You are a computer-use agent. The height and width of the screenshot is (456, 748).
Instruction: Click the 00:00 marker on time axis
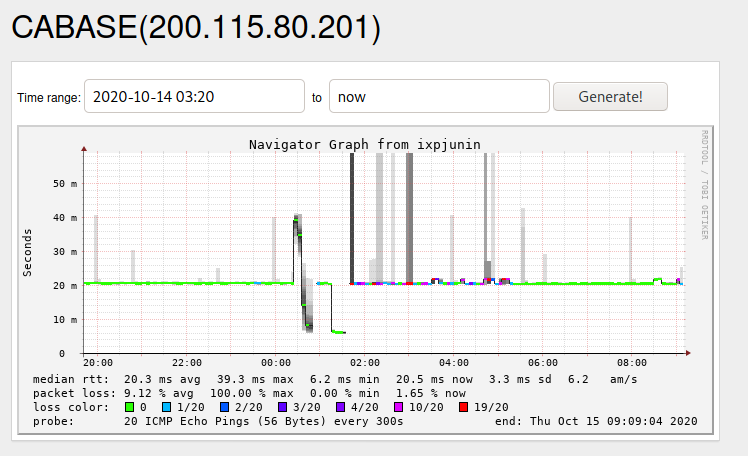click(275, 362)
